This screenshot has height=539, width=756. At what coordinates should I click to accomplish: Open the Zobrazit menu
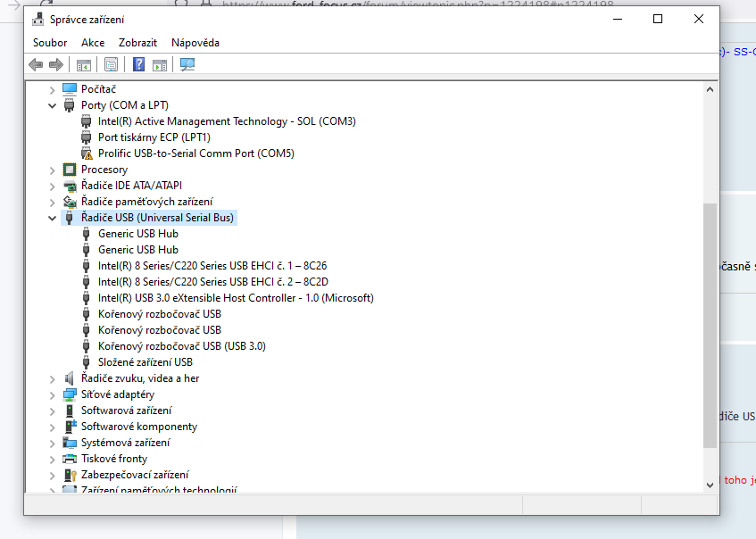[x=137, y=43]
